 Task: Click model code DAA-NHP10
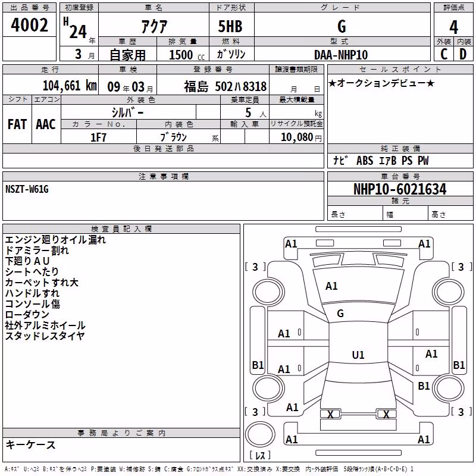tap(341, 55)
